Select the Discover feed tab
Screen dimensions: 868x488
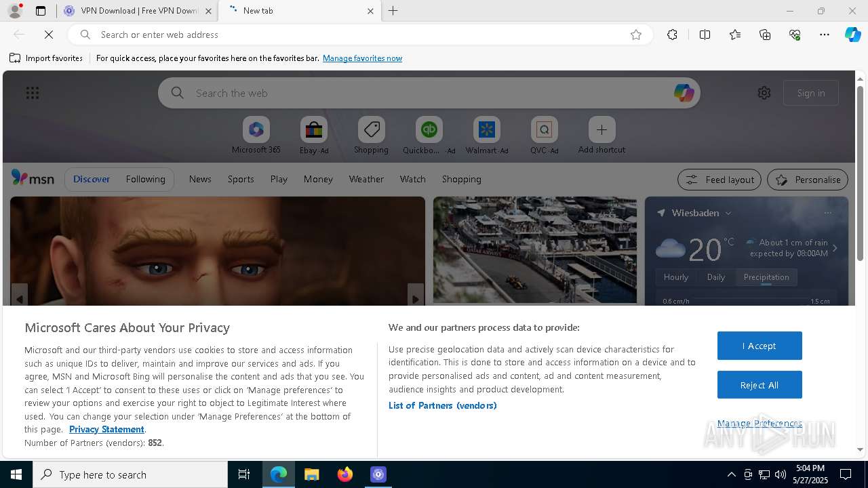(x=92, y=179)
